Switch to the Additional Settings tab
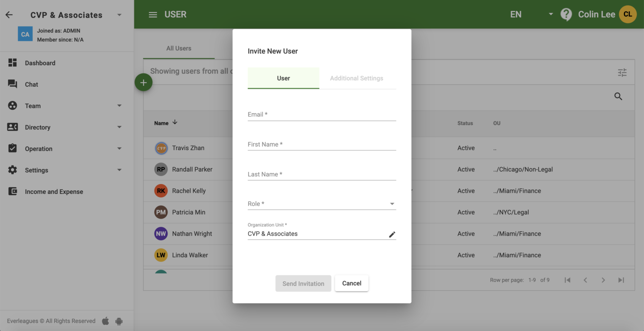The height and width of the screenshot is (331, 644). (357, 78)
